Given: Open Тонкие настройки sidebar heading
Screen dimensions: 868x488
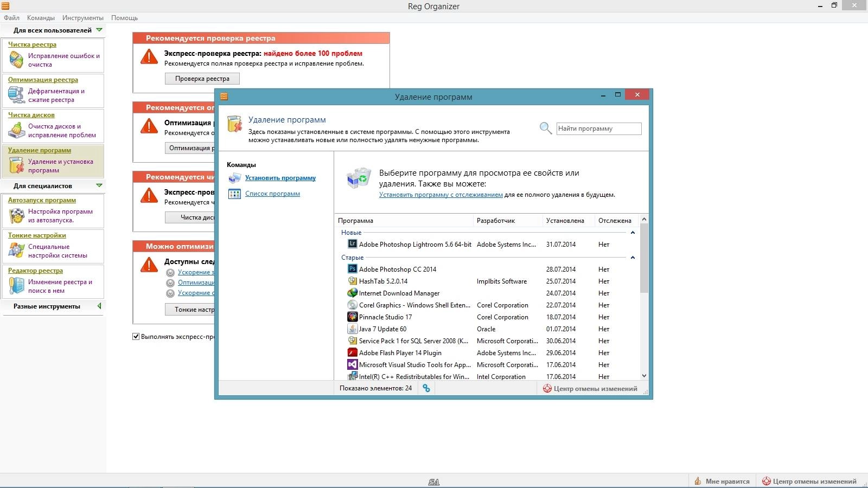Looking at the screenshot, I should click(37, 235).
